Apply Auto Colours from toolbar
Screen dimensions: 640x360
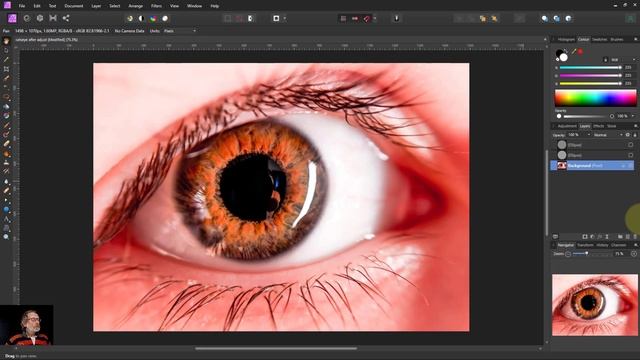pyautogui.click(x=153, y=18)
